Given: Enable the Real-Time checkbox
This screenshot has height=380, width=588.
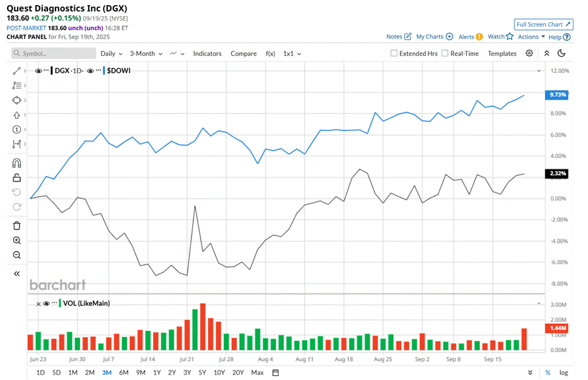Looking at the screenshot, I should (445, 53).
